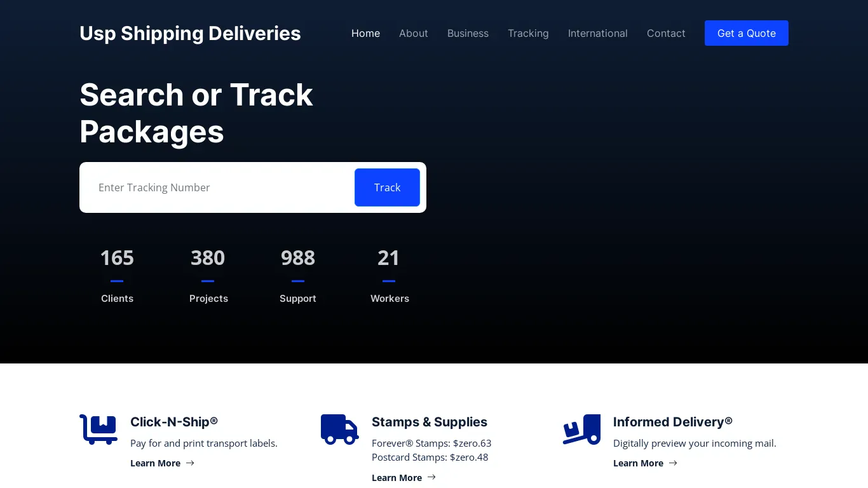Viewport: 868px width, 488px height.
Task: Click the Informed Delivery® heading
Action: [x=673, y=422]
